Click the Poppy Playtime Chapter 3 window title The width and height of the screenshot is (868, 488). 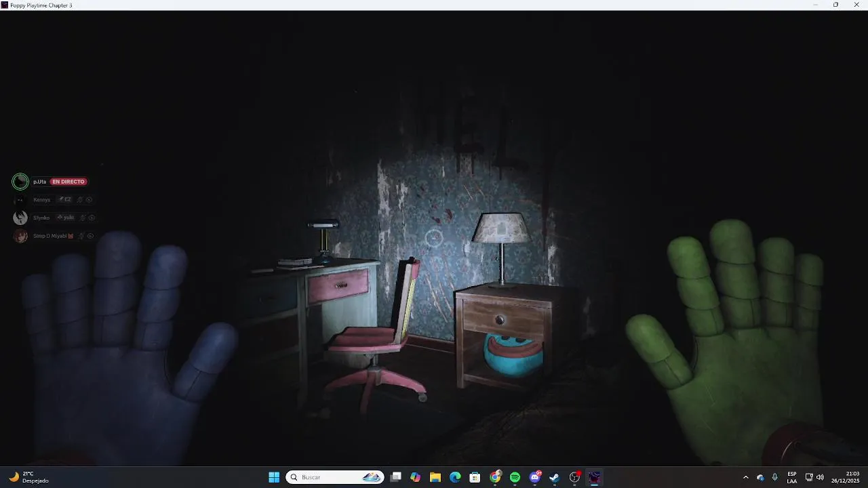41,5
